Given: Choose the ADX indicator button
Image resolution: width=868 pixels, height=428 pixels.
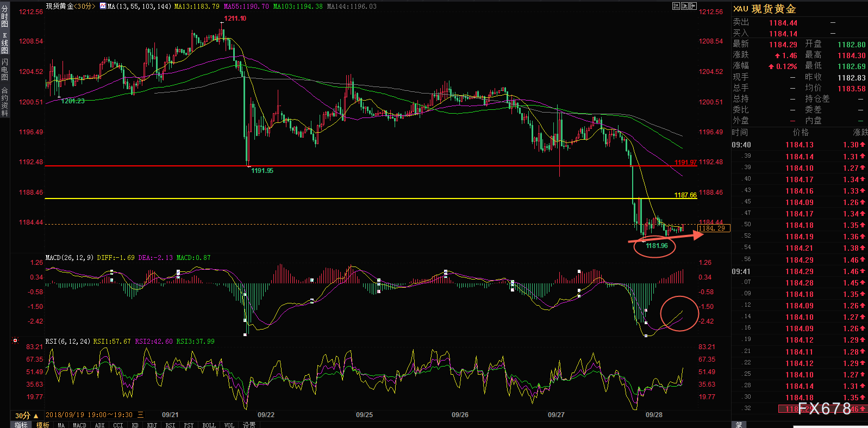Looking at the screenshot, I should pos(99,425).
